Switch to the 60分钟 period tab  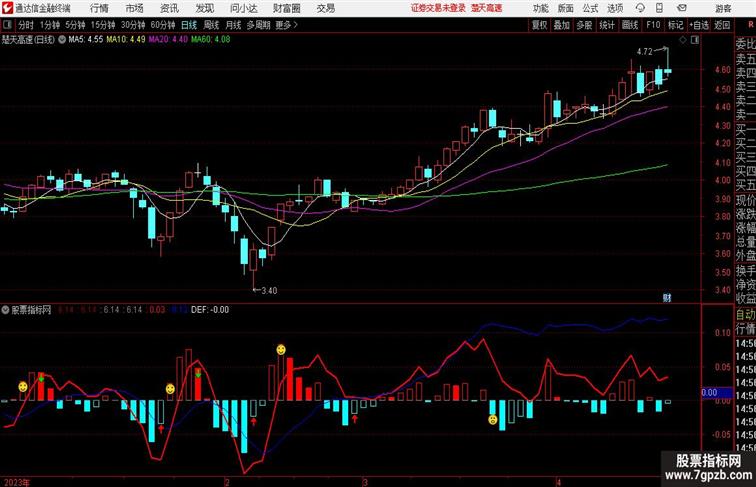pos(163,25)
